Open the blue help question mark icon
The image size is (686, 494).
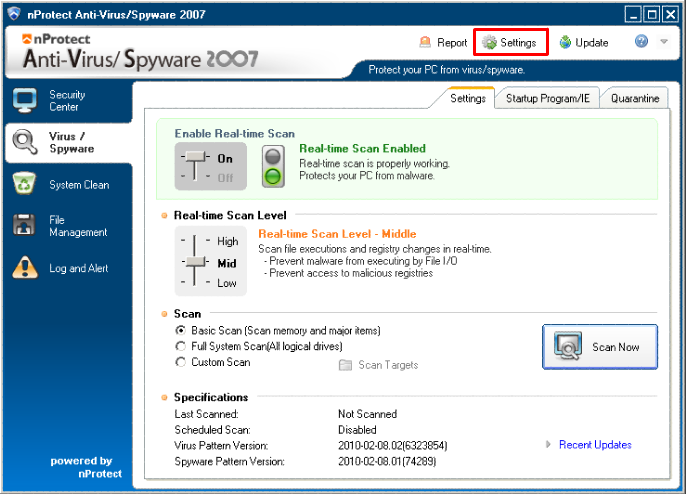[x=641, y=42]
